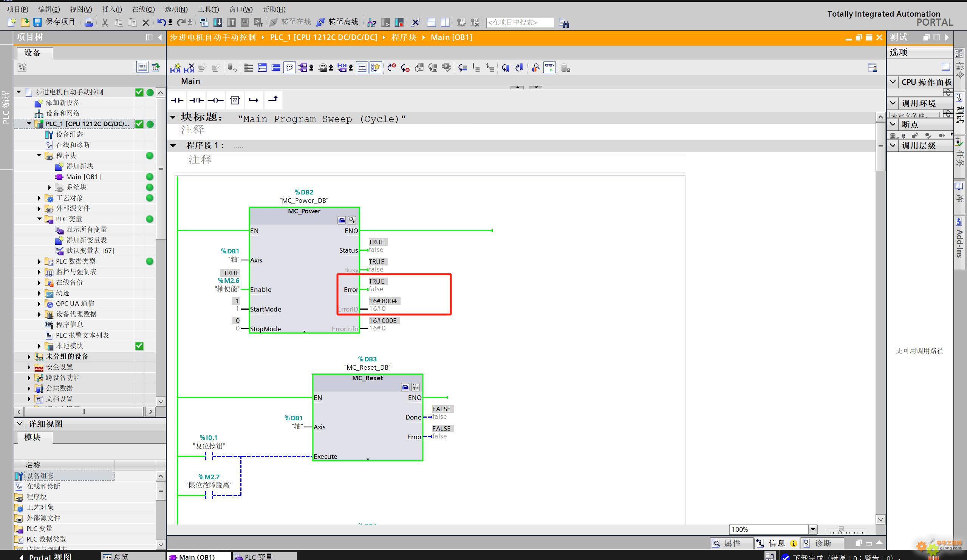Click the download to device icon

(218, 23)
